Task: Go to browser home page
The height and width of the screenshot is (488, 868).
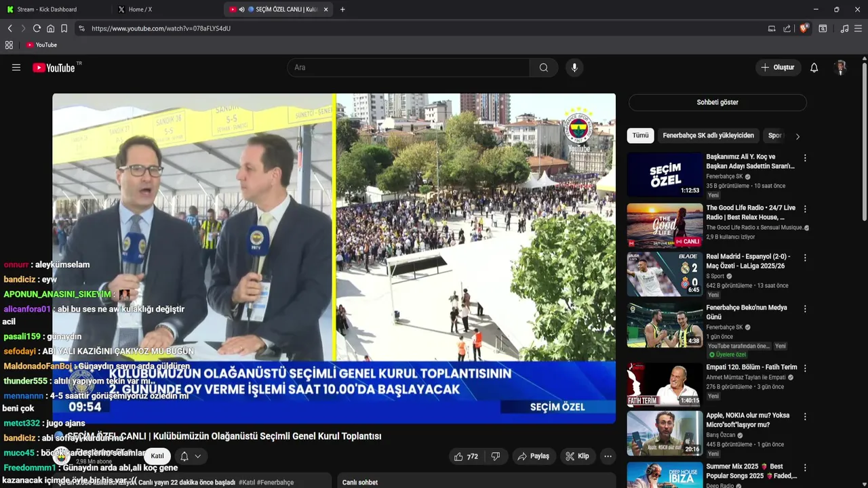Action: (50, 28)
